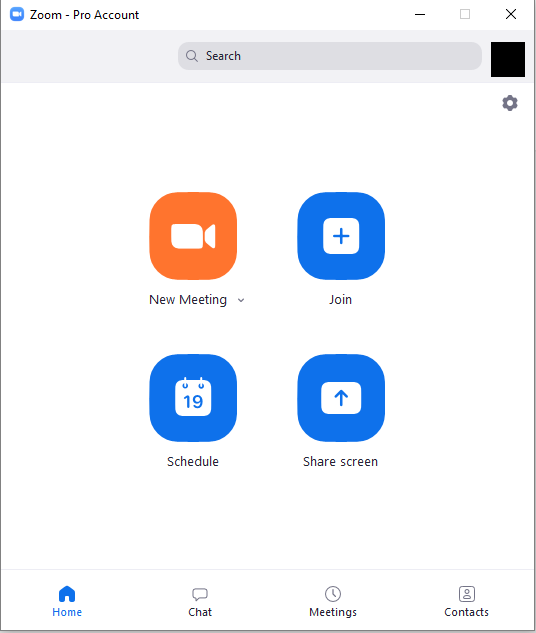Click the Share screen arrow icon
This screenshot has height=633, width=536.
point(341,398)
